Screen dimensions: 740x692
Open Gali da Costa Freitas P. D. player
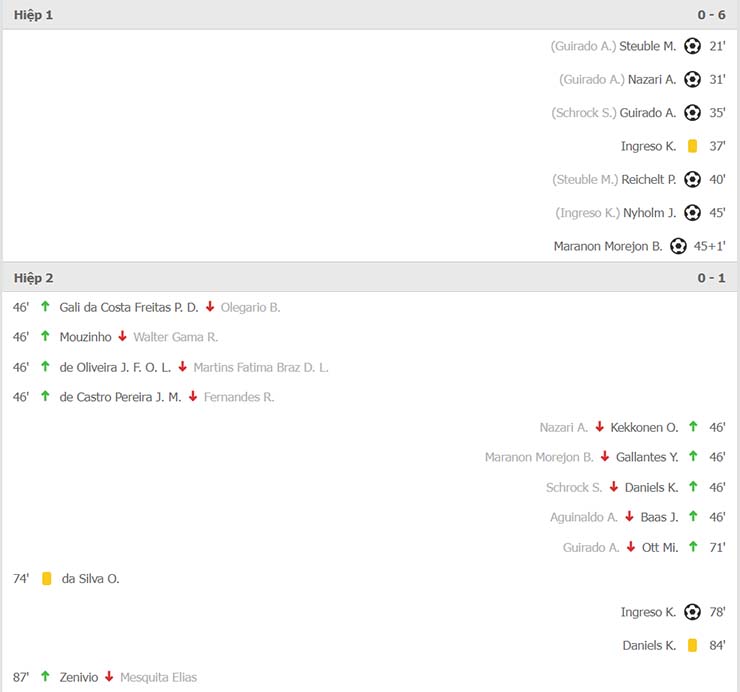pos(129,307)
